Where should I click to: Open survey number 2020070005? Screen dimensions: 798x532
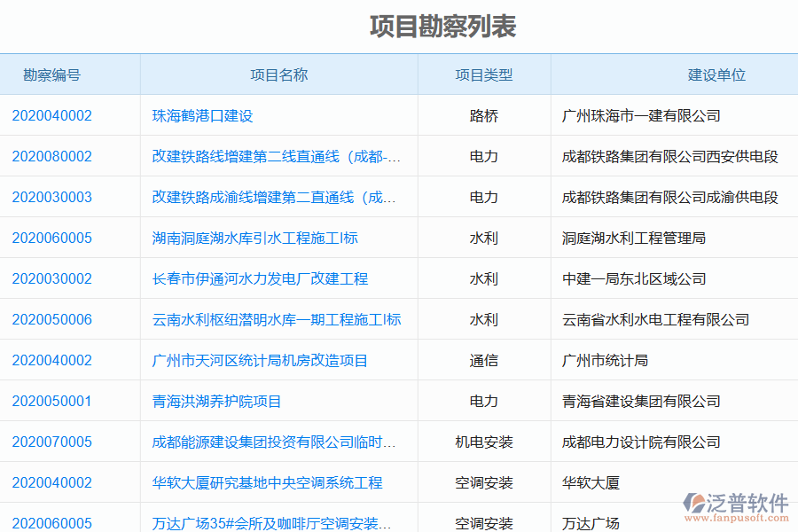[x=52, y=442]
